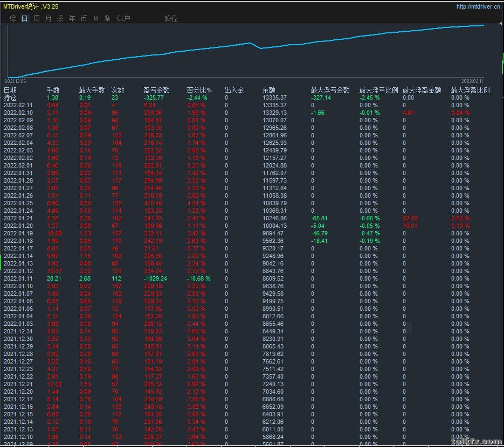Click the 2021.12.06 chart start date label
Viewport: 504px width, 447px height.
(x=15, y=81)
